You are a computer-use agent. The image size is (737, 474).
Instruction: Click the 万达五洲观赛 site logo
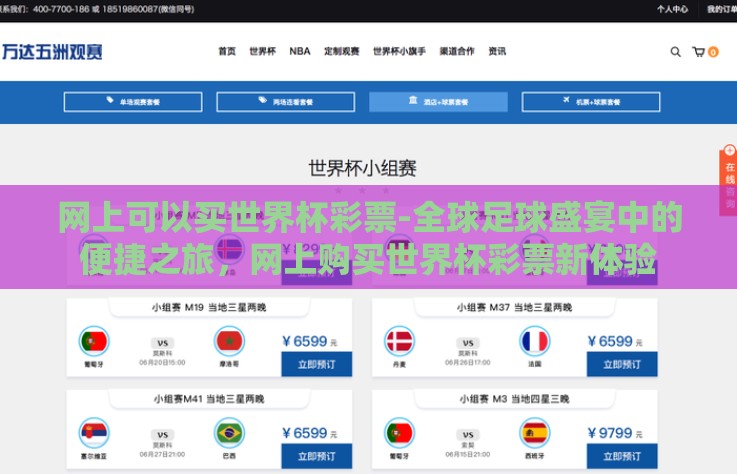[x=52, y=52]
